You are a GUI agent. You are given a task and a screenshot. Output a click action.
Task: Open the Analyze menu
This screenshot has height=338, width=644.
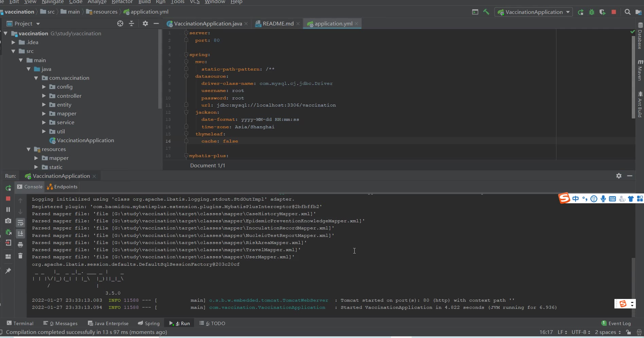[x=97, y=2]
